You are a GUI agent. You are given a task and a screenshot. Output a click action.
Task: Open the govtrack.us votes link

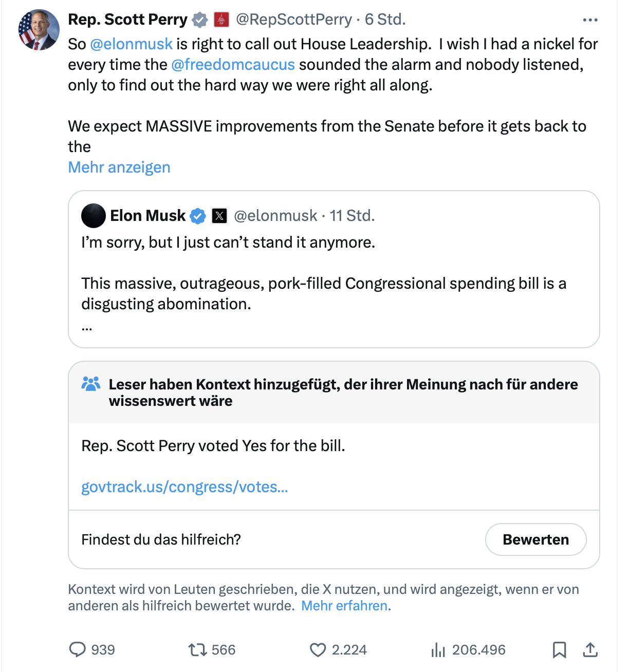184,487
